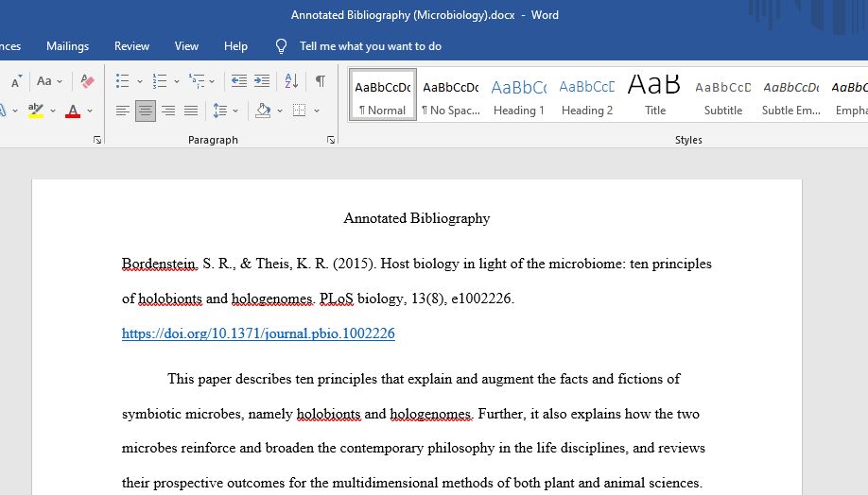Apply the Title style
The height and width of the screenshot is (495, 868).
pos(655,94)
